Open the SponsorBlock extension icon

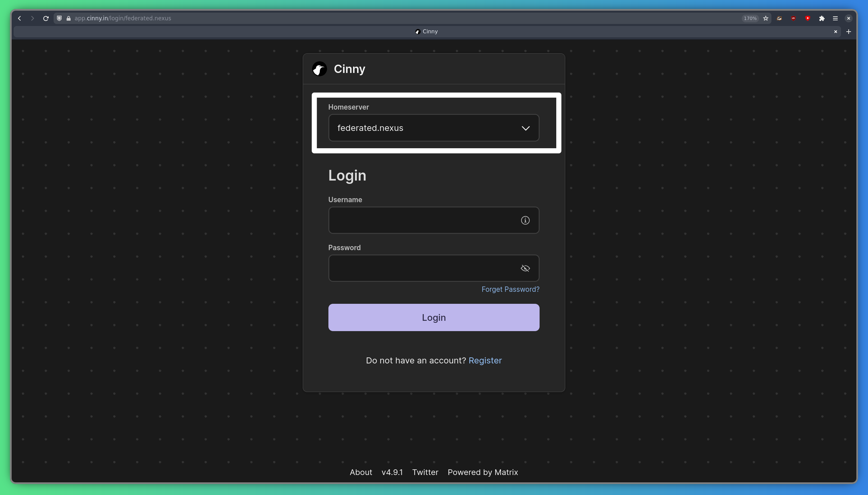point(808,18)
